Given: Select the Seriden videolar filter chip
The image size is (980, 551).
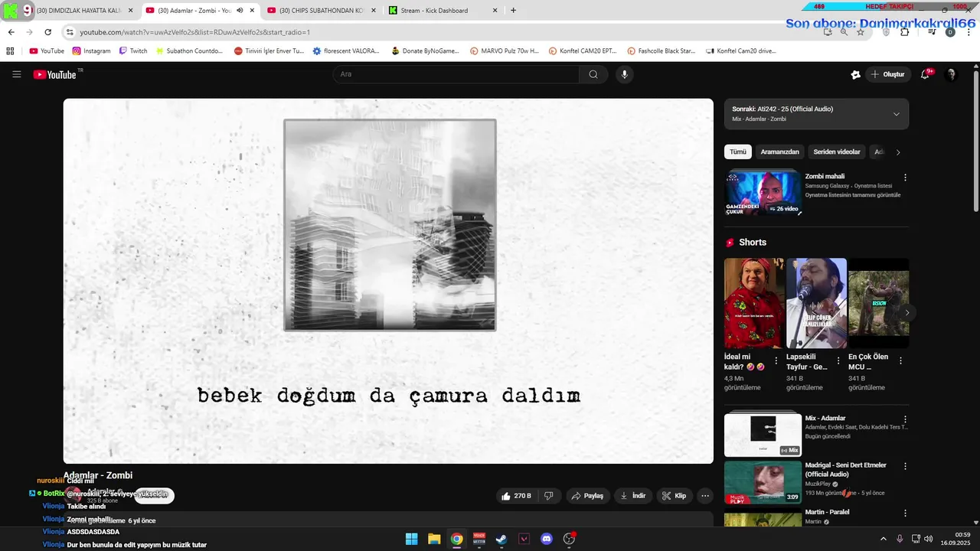Looking at the screenshot, I should point(837,152).
